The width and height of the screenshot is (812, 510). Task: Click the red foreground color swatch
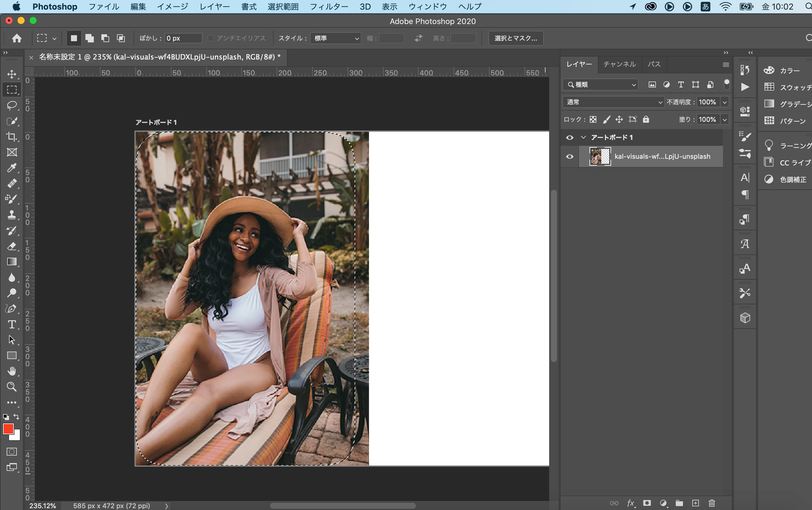click(8, 429)
